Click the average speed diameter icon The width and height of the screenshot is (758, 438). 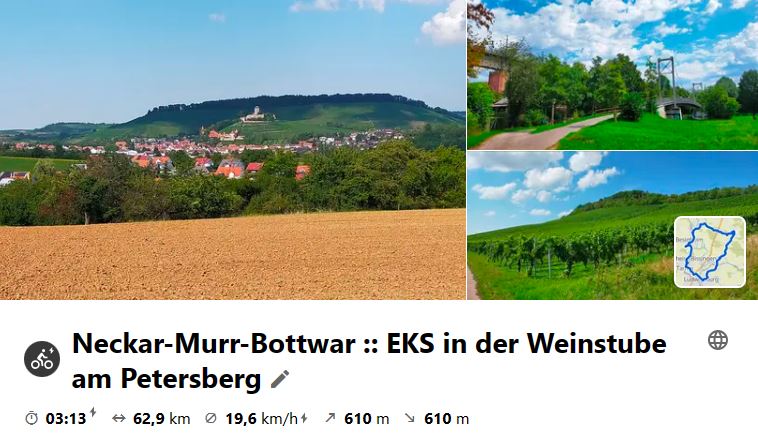pos(211,418)
